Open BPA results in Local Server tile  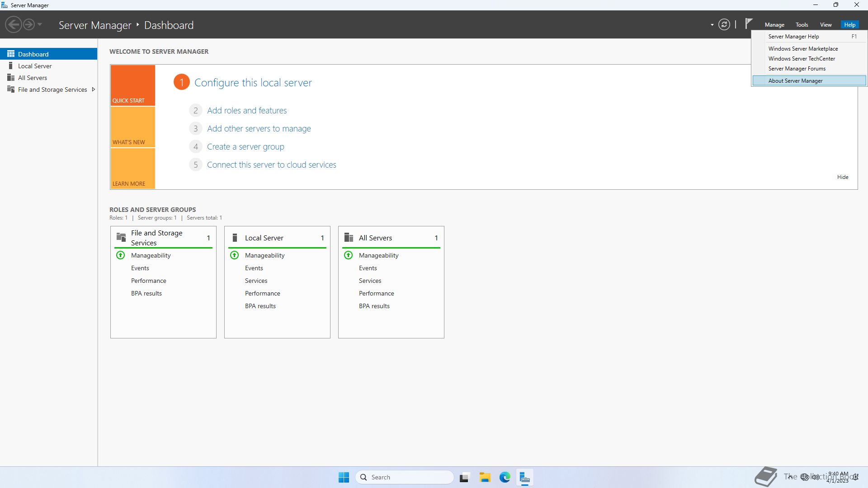(x=260, y=306)
